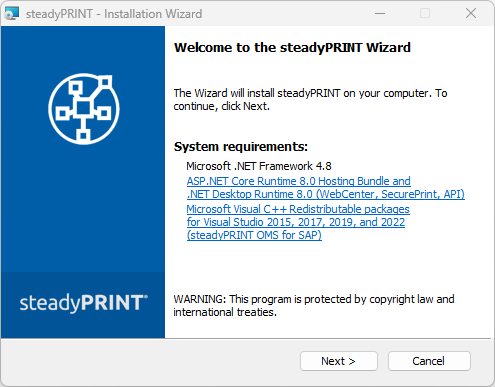Image resolution: width=495 pixels, height=387 pixels.
Task: Click the 'System requirements:' heading
Action: pyautogui.click(x=241, y=147)
